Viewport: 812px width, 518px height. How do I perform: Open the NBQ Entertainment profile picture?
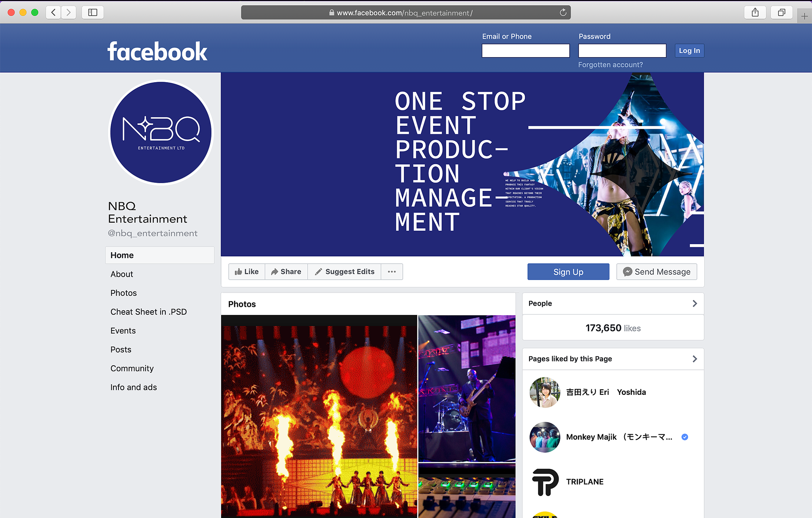(161, 132)
